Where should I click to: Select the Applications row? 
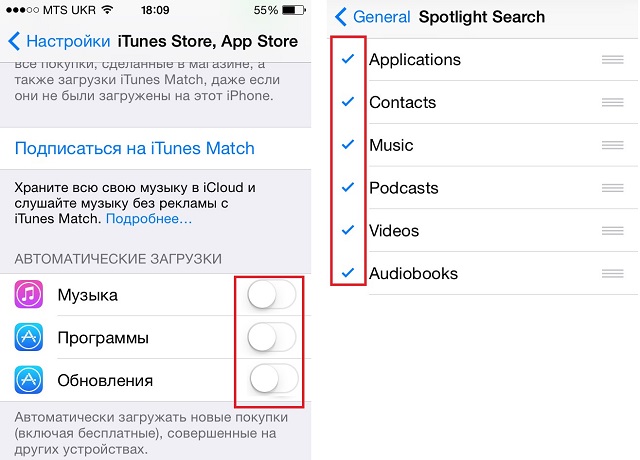coord(482,60)
